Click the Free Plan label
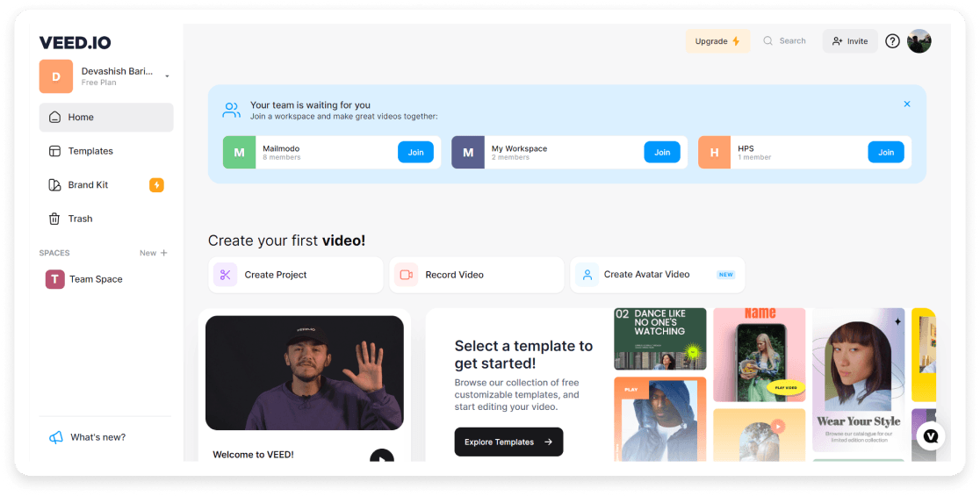The height and width of the screenshot is (496, 980). click(98, 83)
